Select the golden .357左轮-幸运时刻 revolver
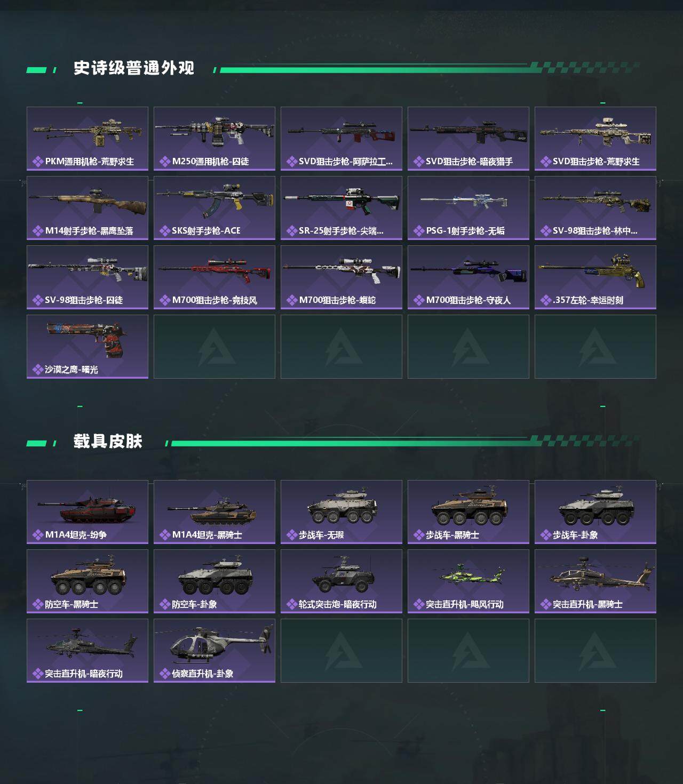 point(595,277)
